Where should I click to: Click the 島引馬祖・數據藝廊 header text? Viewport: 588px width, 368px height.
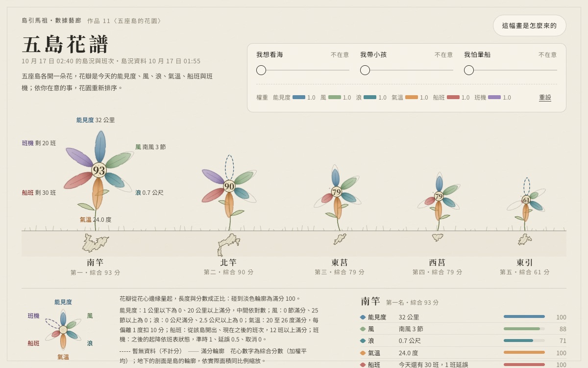tap(51, 21)
